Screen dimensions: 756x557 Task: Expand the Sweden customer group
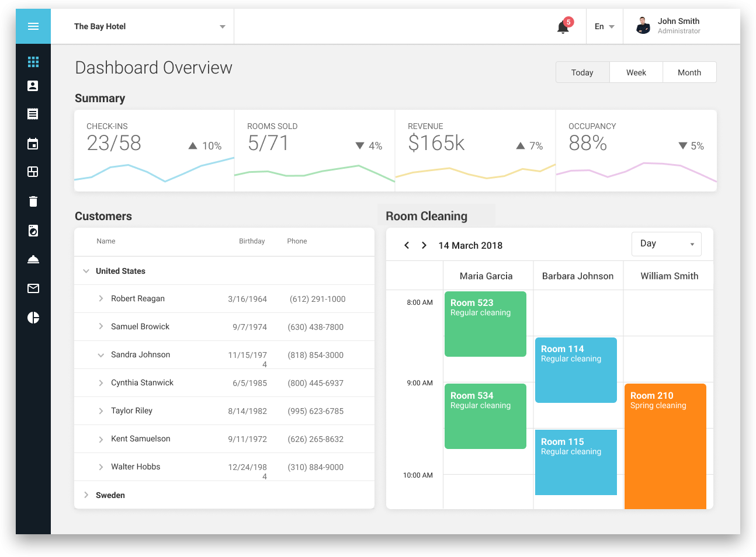pyautogui.click(x=86, y=495)
